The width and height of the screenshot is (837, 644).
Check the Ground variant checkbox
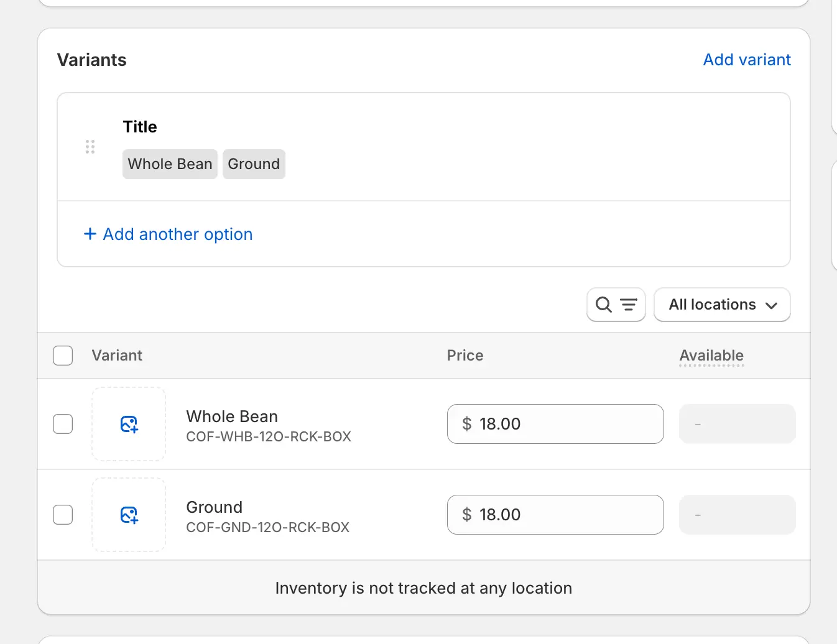(x=63, y=515)
